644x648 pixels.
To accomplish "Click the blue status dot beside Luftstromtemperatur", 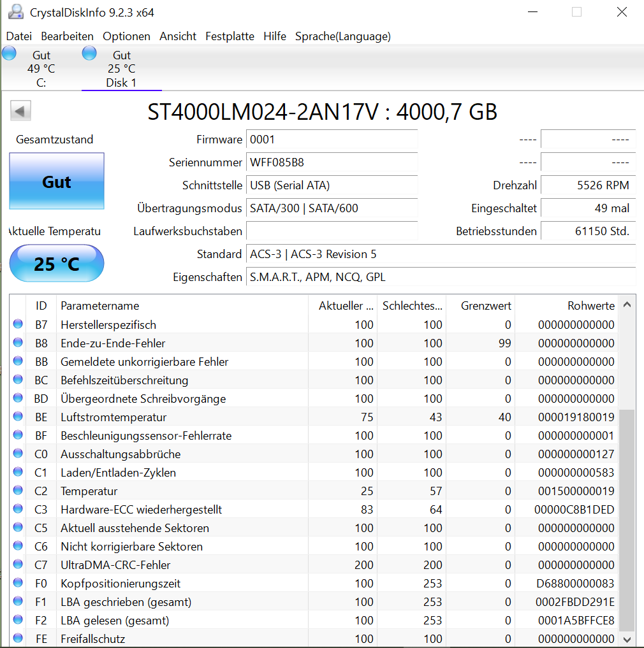I will coord(19,416).
